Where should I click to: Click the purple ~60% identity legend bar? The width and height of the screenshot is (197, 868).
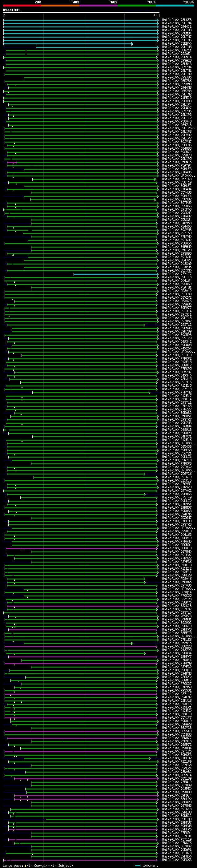[x=99, y=6]
